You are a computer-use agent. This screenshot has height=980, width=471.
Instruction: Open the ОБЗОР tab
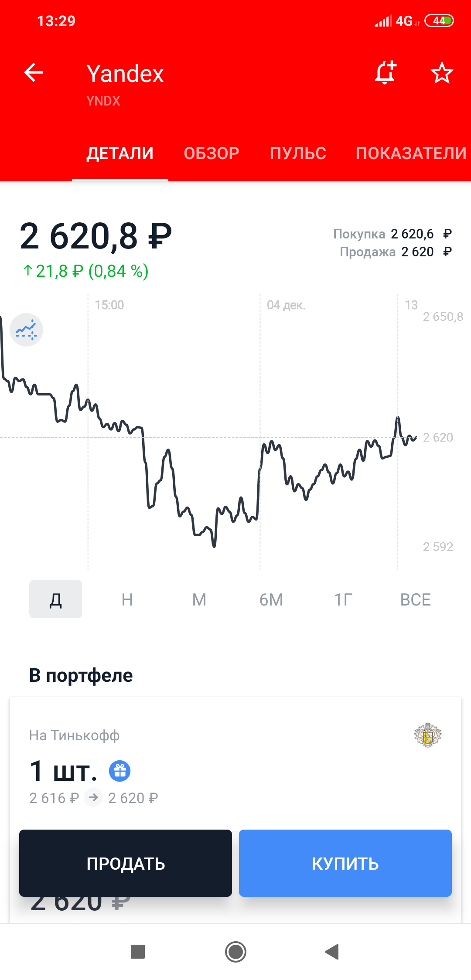click(212, 153)
